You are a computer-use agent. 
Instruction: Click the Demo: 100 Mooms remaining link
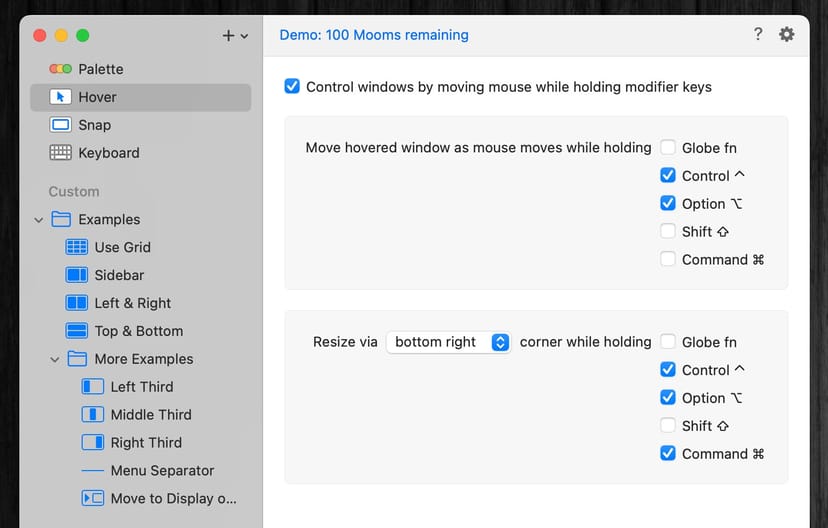tap(374, 35)
